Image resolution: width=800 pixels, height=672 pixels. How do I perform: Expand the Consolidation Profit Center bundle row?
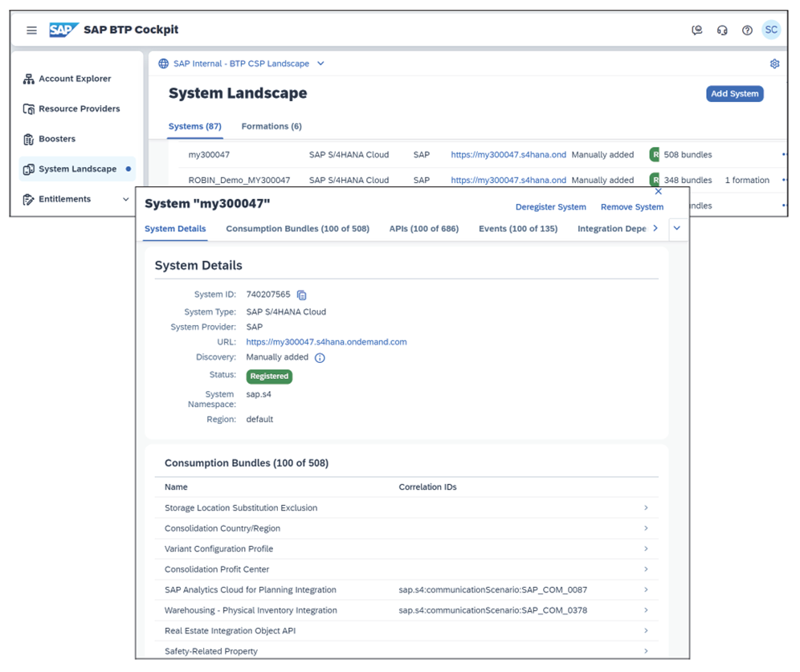coord(646,569)
